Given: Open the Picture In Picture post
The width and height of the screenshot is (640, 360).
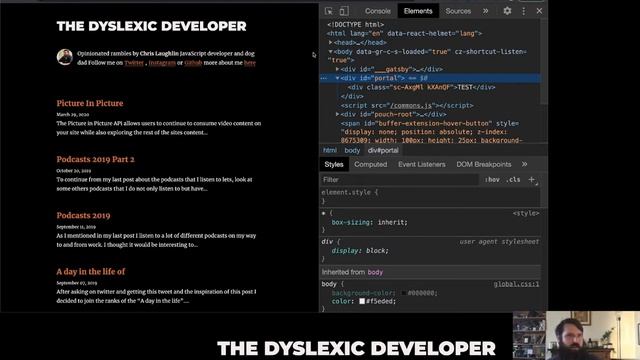Looking at the screenshot, I should (x=90, y=103).
